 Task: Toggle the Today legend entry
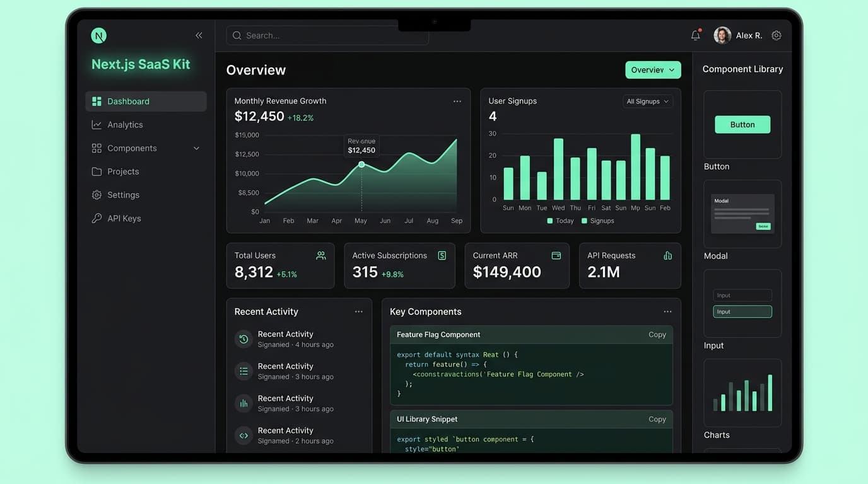560,221
